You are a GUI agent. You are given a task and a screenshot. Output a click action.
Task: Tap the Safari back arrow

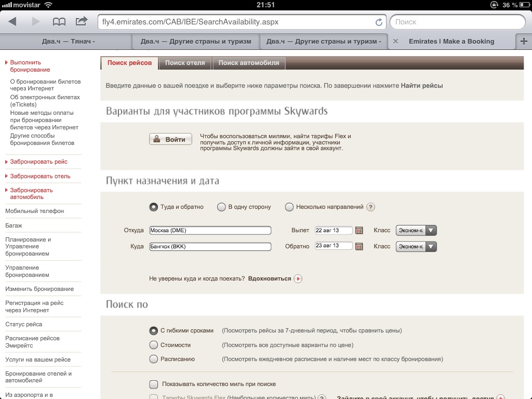(x=12, y=22)
